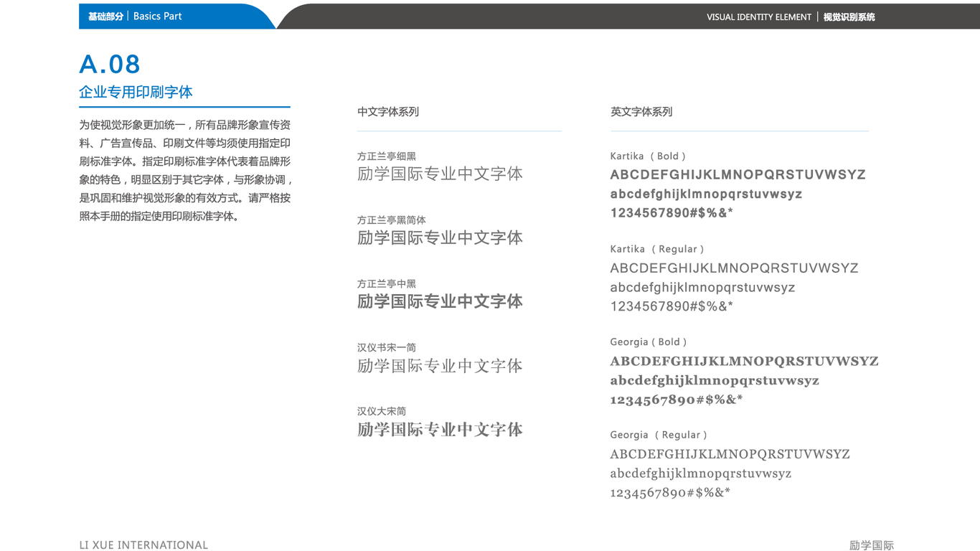Click the 励学国际 footer text
Screen dimensions: 980x551
tap(872, 545)
